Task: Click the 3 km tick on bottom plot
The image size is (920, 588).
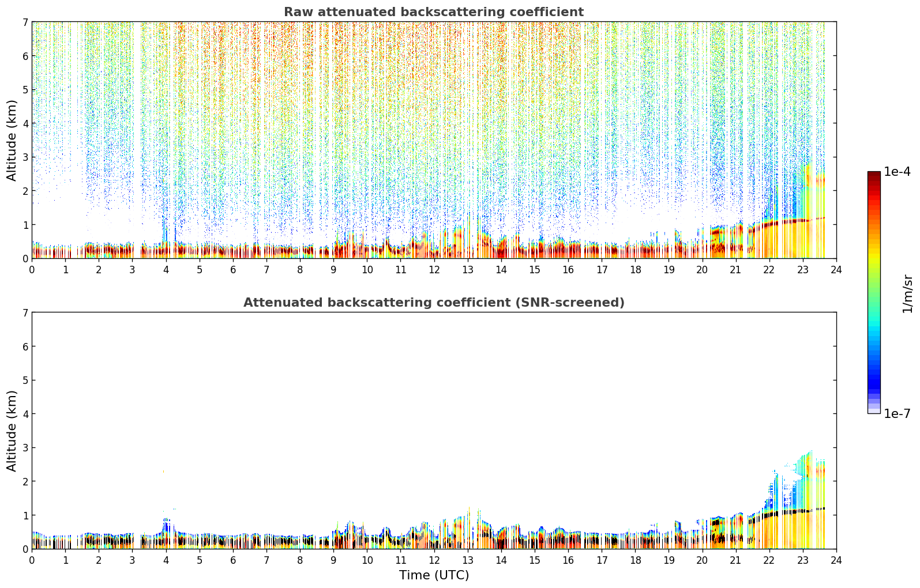Action: click(x=25, y=447)
